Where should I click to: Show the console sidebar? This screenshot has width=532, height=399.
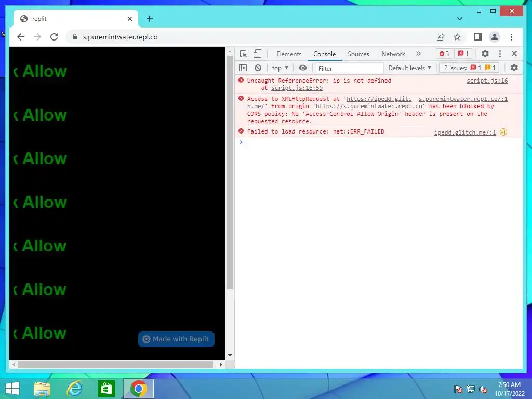click(243, 68)
